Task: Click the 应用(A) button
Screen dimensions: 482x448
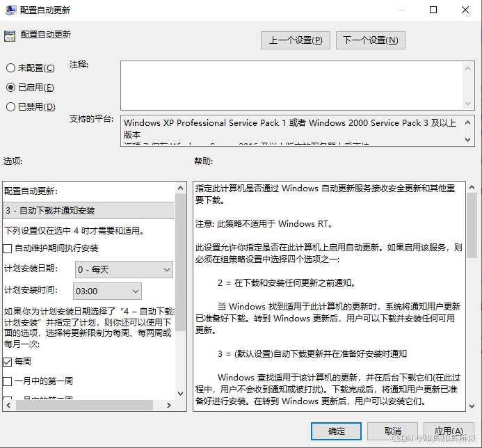Action: point(449,431)
